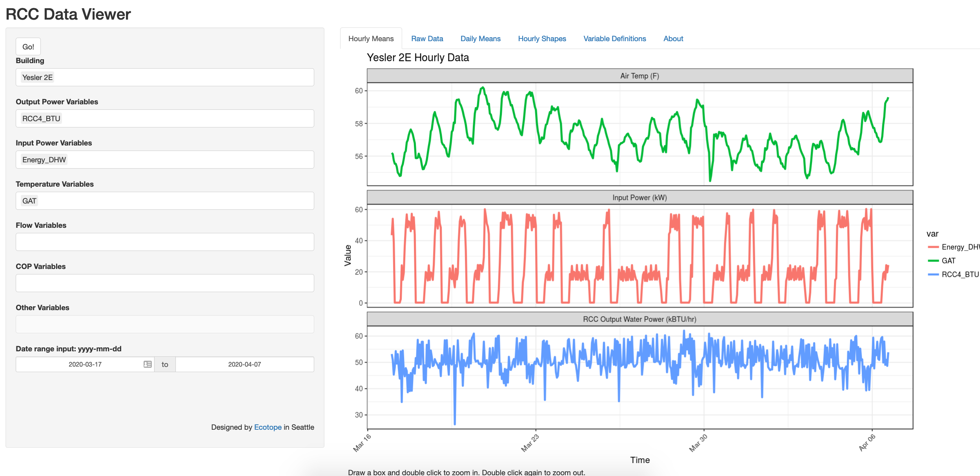Click the red Energy_DHW legend swatch
Viewport: 980px width, 476px height.
pyautogui.click(x=933, y=247)
